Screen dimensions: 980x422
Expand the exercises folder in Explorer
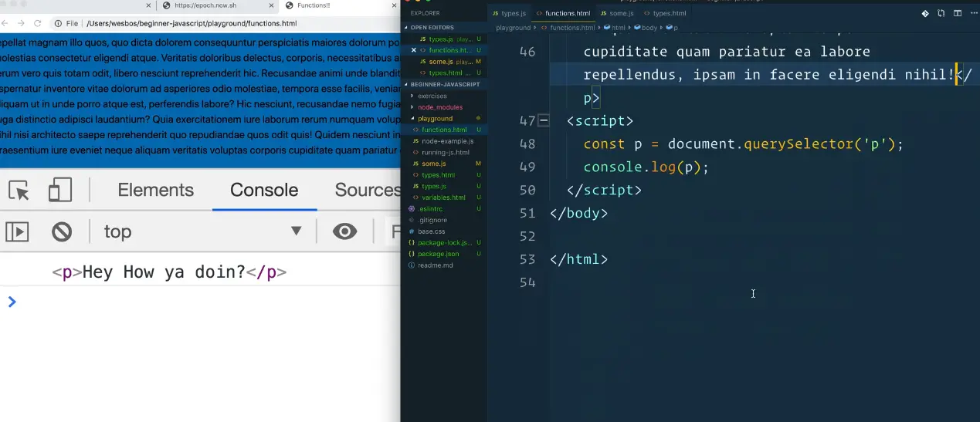pyautogui.click(x=432, y=96)
